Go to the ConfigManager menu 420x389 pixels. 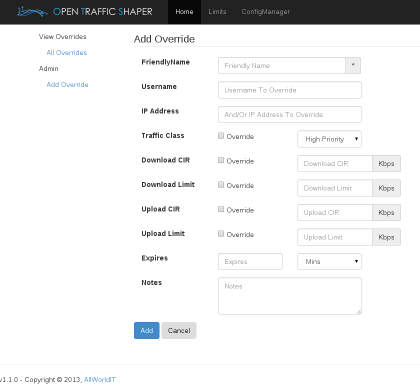tap(266, 12)
